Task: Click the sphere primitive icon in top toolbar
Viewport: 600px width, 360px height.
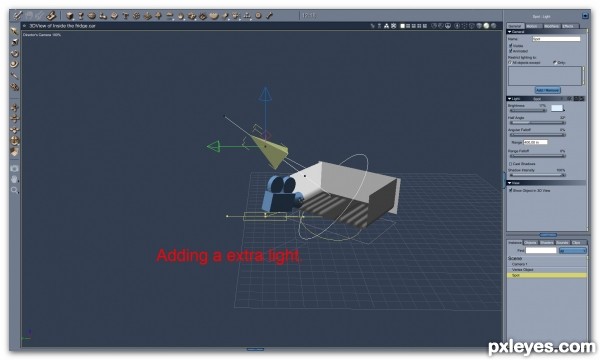Action: pos(92,16)
